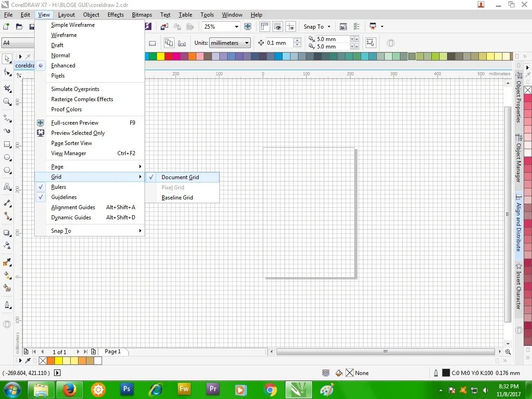
Task: Open Photoshop from the taskbar
Action: pos(127,389)
